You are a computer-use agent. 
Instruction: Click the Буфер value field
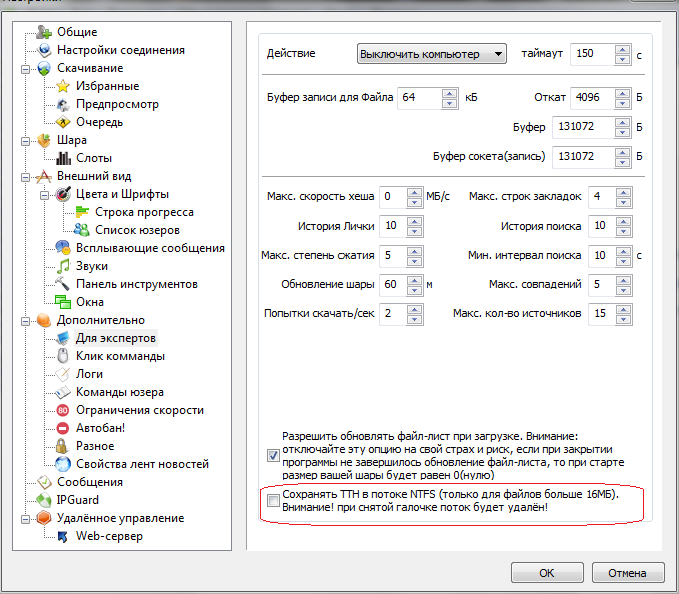[584, 127]
